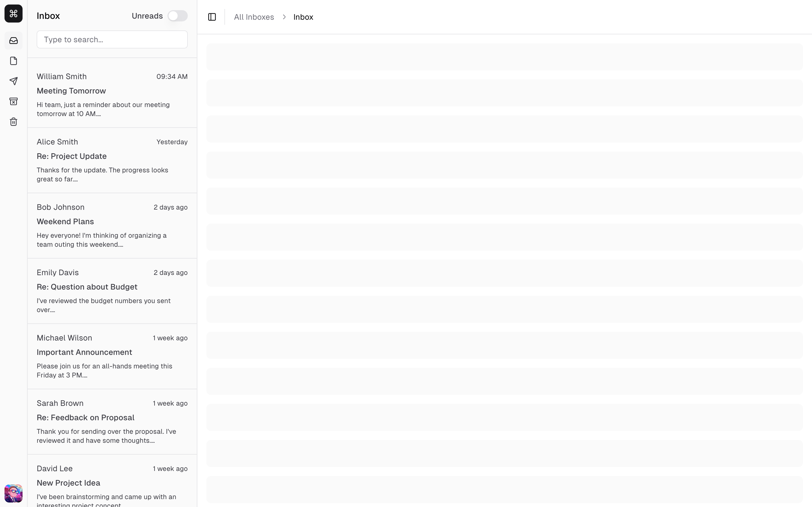Open the Trash bin icon
812x507 pixels.
click(14, 122)
